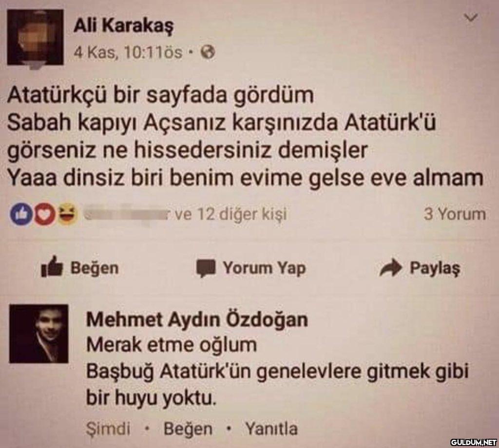
Task: Click the Beğen post button label
Action: click(95, 268)
